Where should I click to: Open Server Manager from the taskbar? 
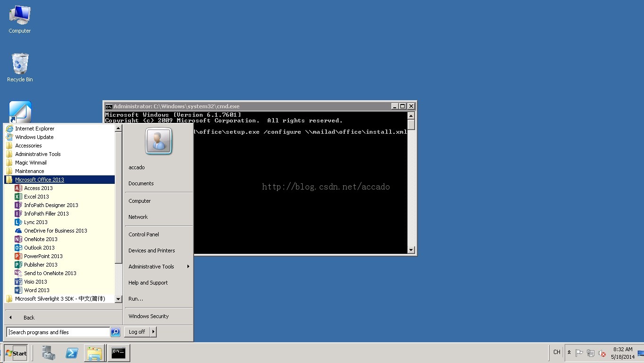point(48,353)
